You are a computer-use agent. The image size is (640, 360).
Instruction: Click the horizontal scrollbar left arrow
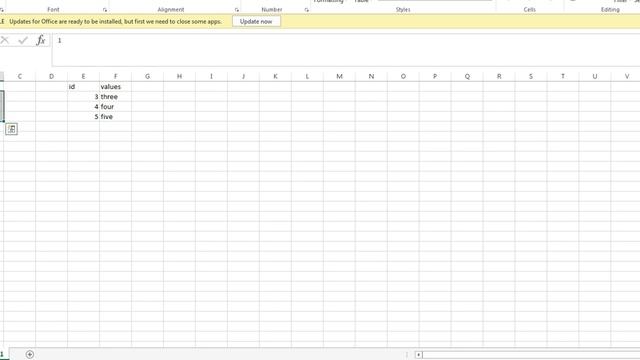pyautogui.click(x=418, y=355)
